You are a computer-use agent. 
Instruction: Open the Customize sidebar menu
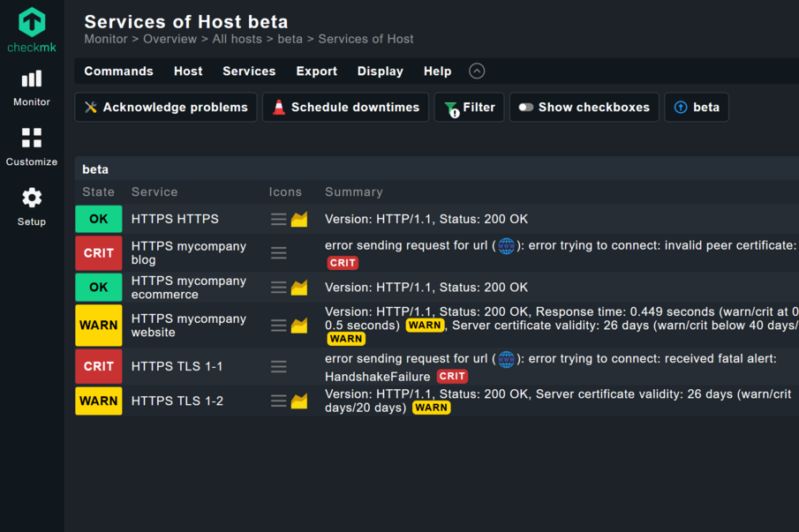coord(32,146)
